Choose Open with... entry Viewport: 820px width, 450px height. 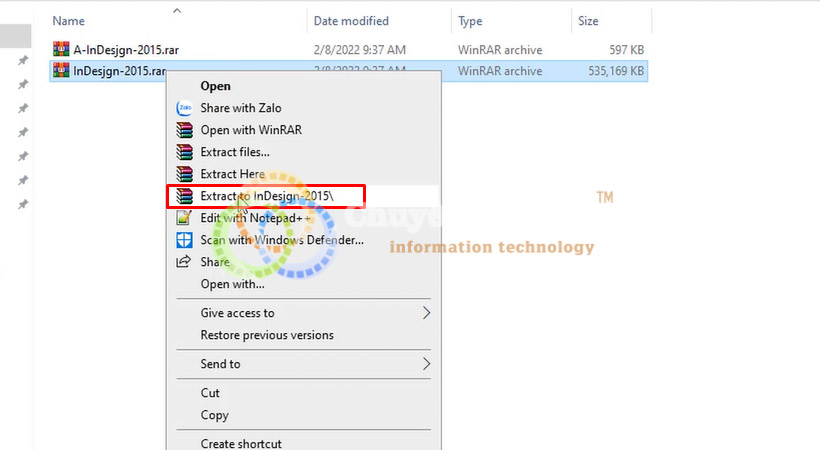232,284
